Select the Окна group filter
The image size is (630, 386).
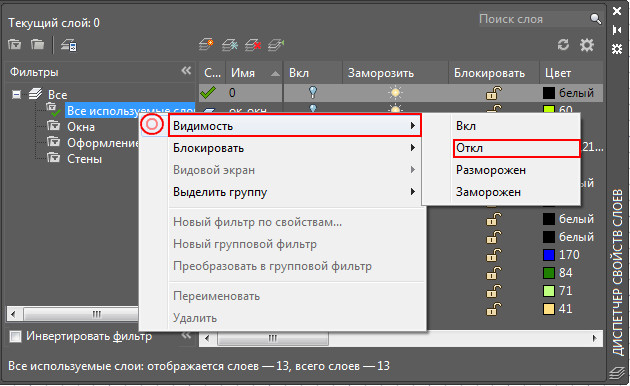81,127
